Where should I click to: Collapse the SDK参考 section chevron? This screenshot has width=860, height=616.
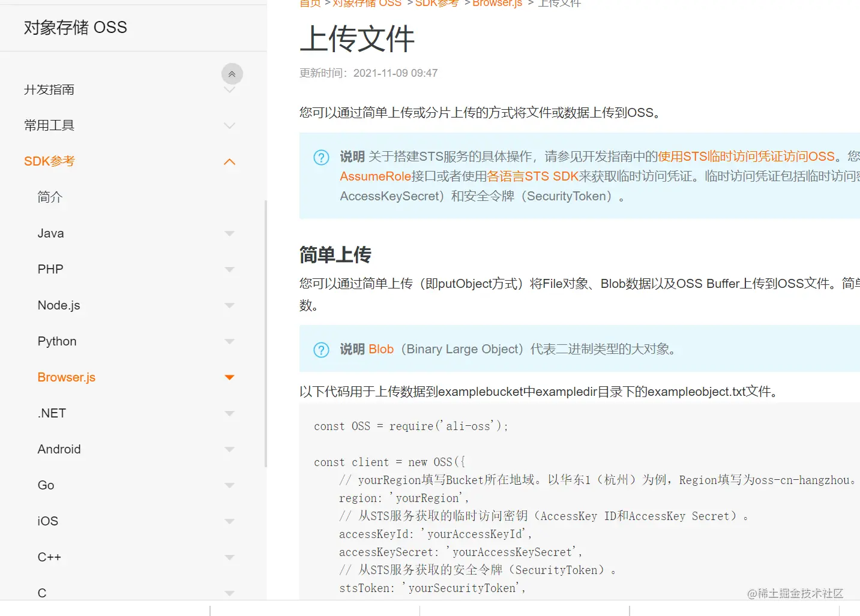pyautogui.click(x=229, y=162)
